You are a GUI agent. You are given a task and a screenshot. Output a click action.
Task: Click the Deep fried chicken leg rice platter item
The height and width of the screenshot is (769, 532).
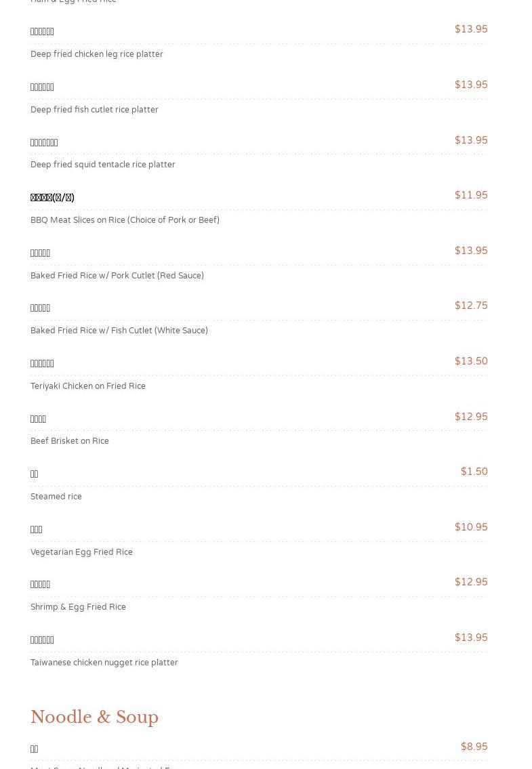[96, 54]
